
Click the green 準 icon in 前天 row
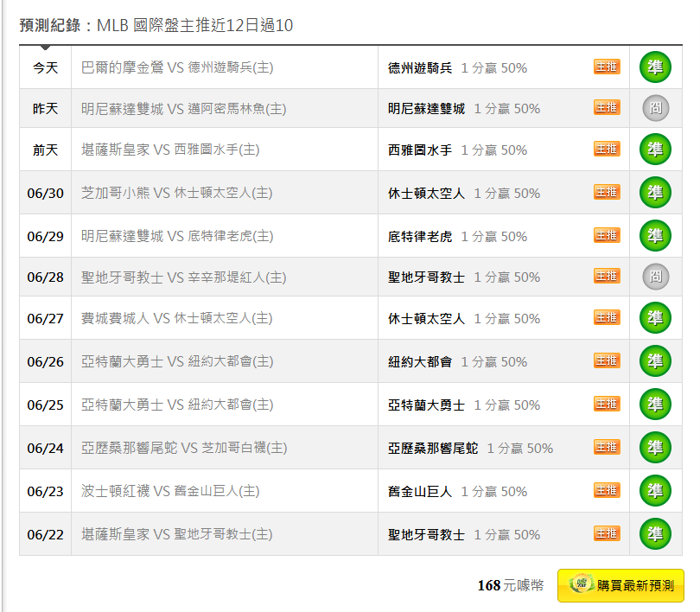[x=655, y=149]
